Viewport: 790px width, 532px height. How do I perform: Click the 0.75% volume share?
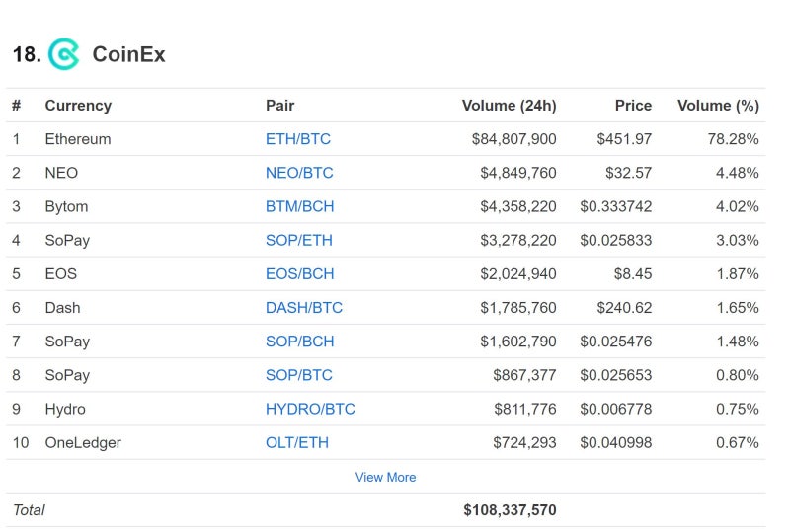pos(738,409)
